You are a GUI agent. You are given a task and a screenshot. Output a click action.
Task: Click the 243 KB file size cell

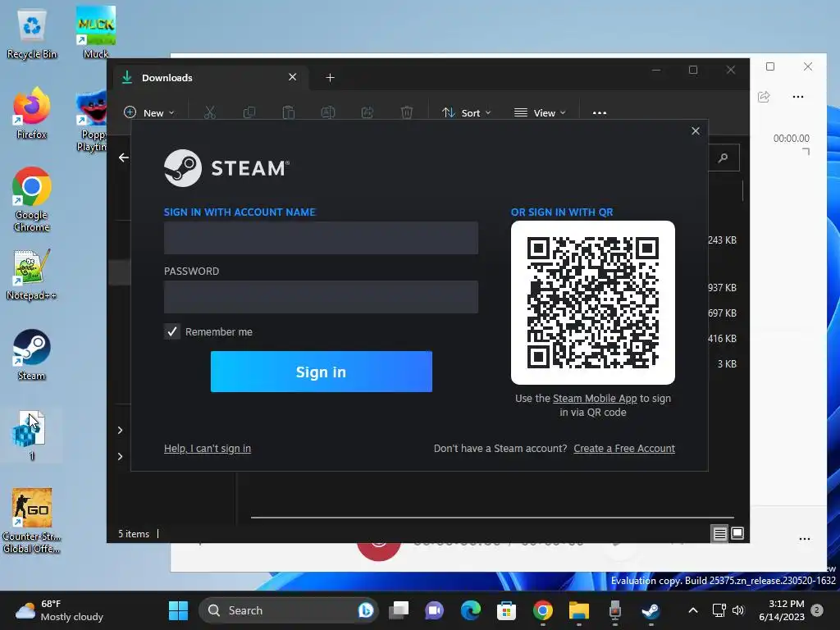coord(722,240)
